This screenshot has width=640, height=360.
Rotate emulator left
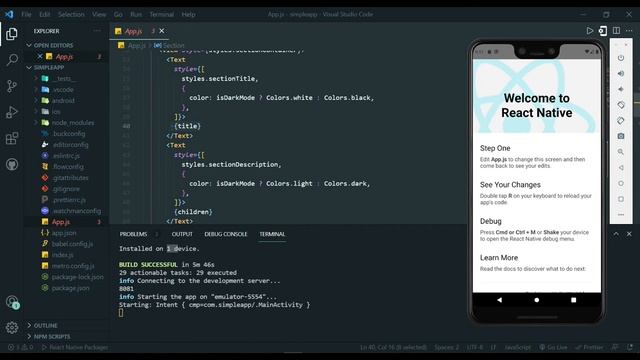[x=621, y=105]
